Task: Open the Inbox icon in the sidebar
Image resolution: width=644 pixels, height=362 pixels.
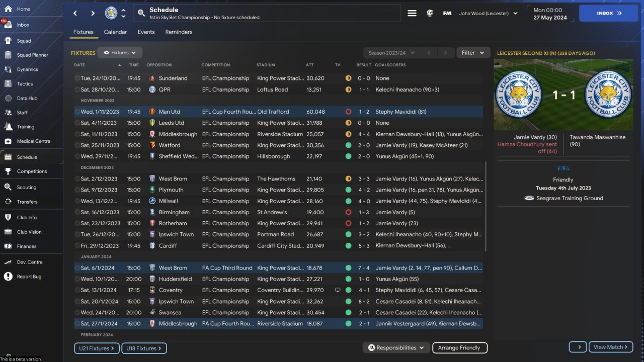Action: 8,25
